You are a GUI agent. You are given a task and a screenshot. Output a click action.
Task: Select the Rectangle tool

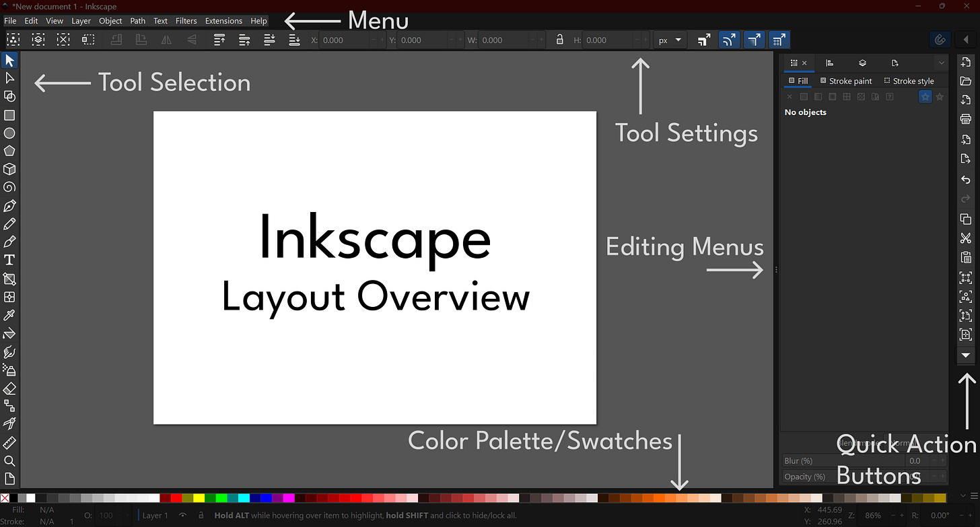tap(9, 115)
